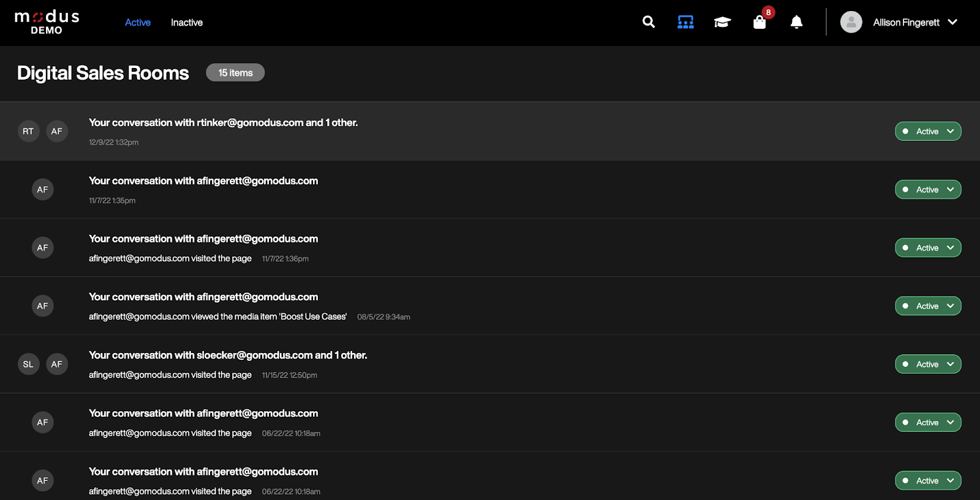Screen dimensions: 980x500
Task: Change status of Boost Use Cases conversation
Action: (928, 306)
